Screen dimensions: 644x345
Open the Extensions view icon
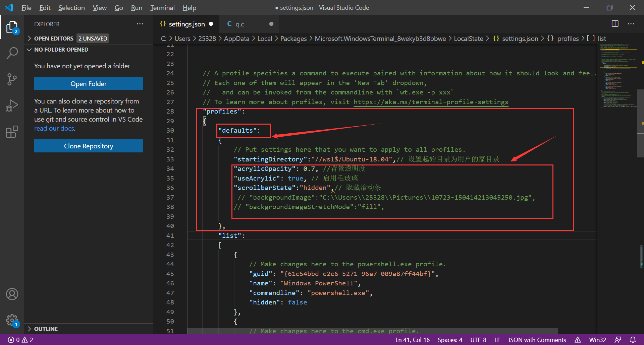[12, 132]
